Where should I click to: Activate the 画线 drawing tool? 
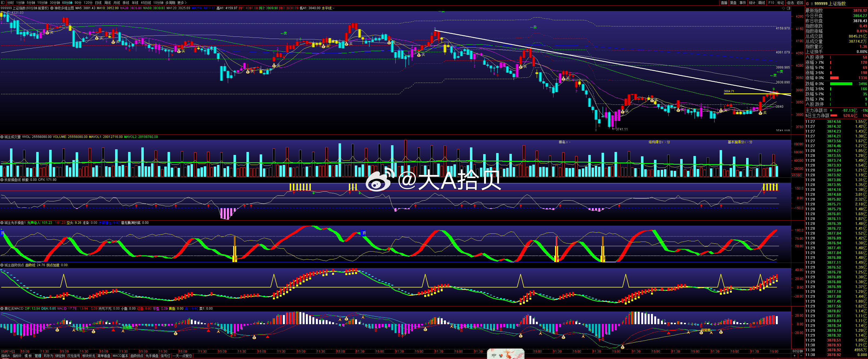[762, 3]
